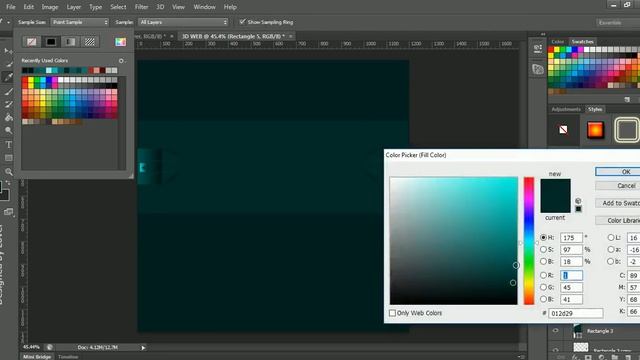Switch to the Styles panel tab

click(595, 109)
